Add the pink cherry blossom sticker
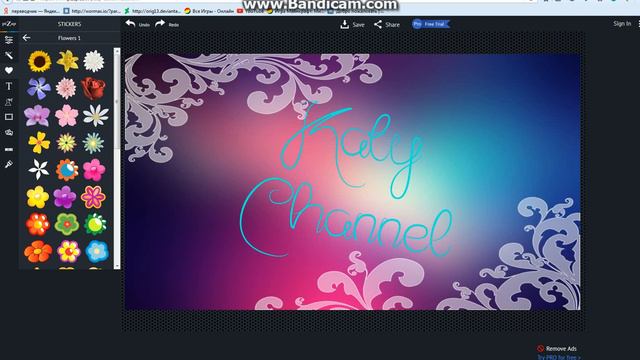The height and width of the screenshot is (360, 640). [x=67, y=116]
